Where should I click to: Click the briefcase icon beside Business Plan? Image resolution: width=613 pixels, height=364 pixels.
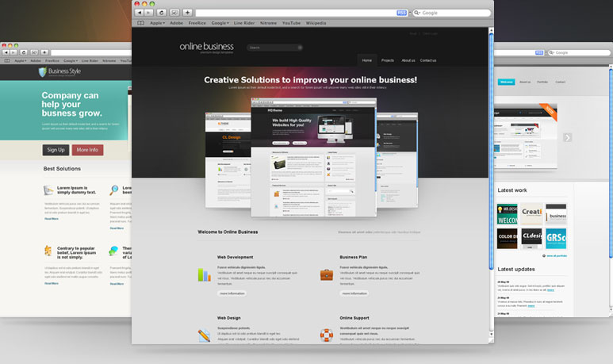[326, 274]
